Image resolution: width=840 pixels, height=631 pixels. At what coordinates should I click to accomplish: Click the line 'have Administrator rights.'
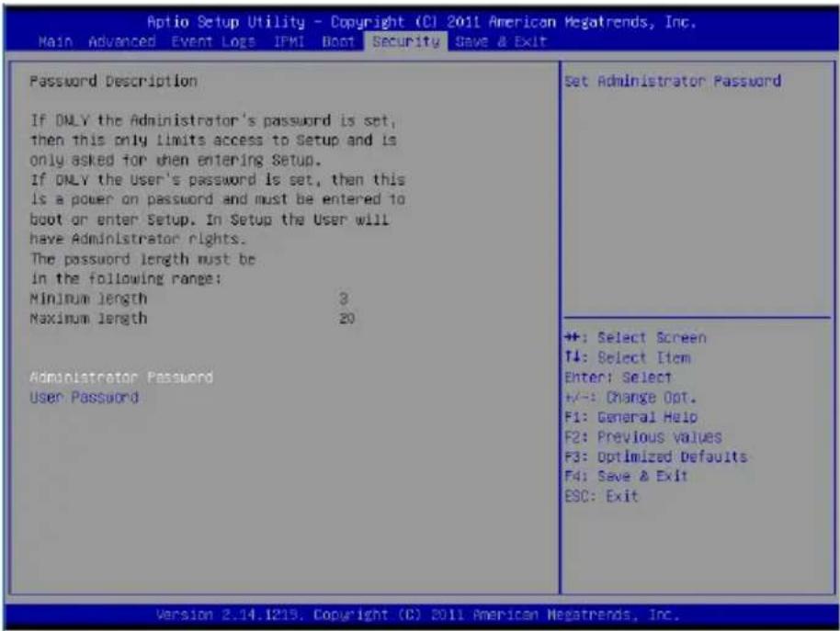click(138, 239)
